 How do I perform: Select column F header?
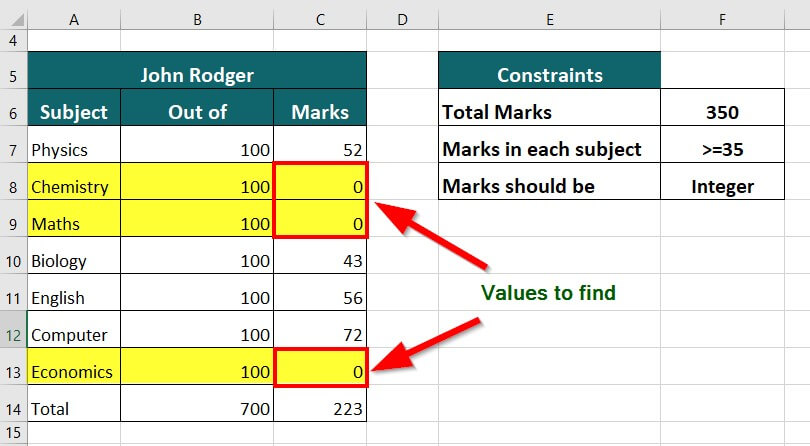point(722,20)
